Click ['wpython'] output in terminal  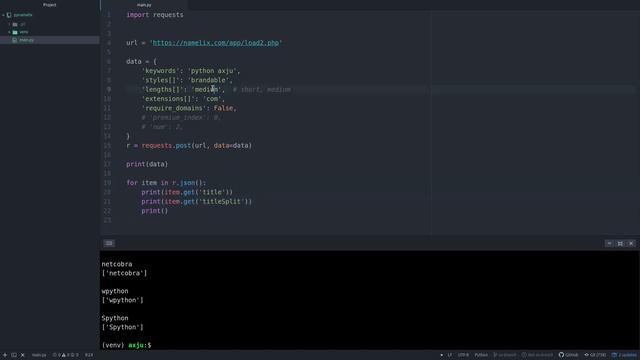coord(122,300)
